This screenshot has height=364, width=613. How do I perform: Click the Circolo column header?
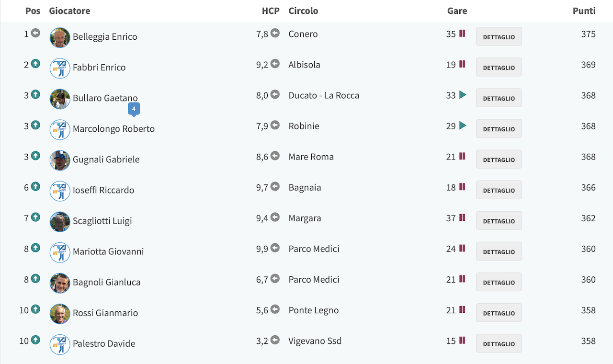pos(303,11)
